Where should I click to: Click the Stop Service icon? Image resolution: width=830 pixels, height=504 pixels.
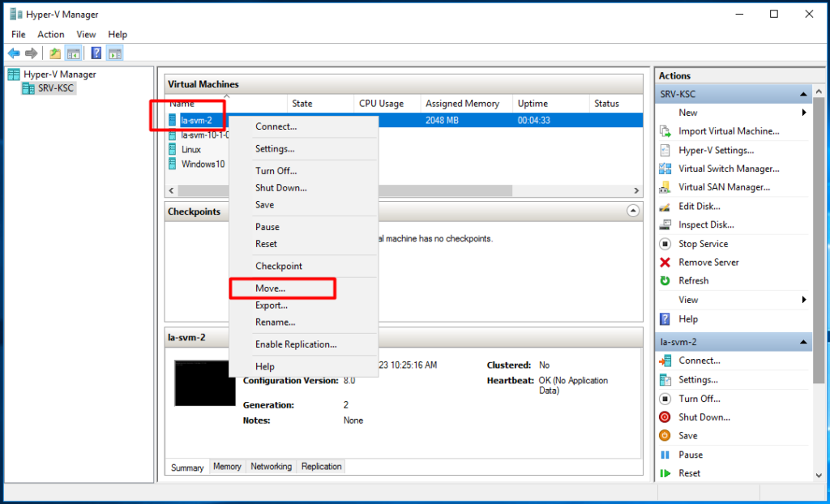pyautogui.click(x=665, y=244)
